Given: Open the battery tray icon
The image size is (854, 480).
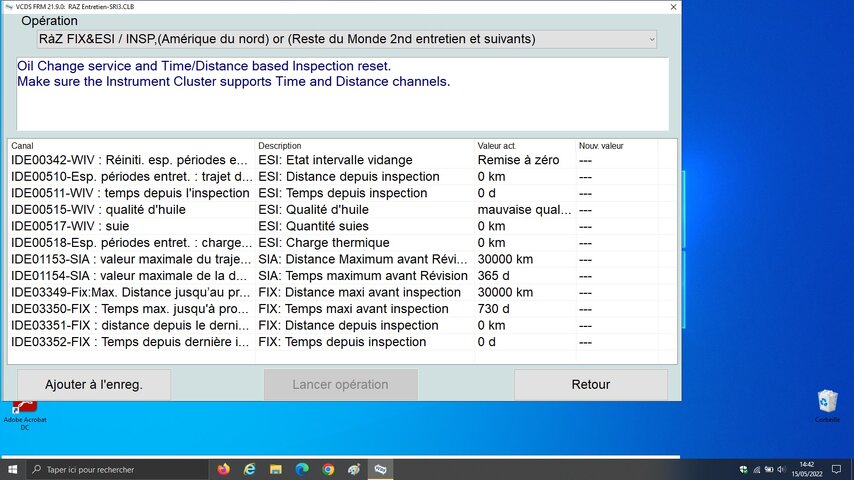Looking at the screenshot, I should tap(769, 470).
